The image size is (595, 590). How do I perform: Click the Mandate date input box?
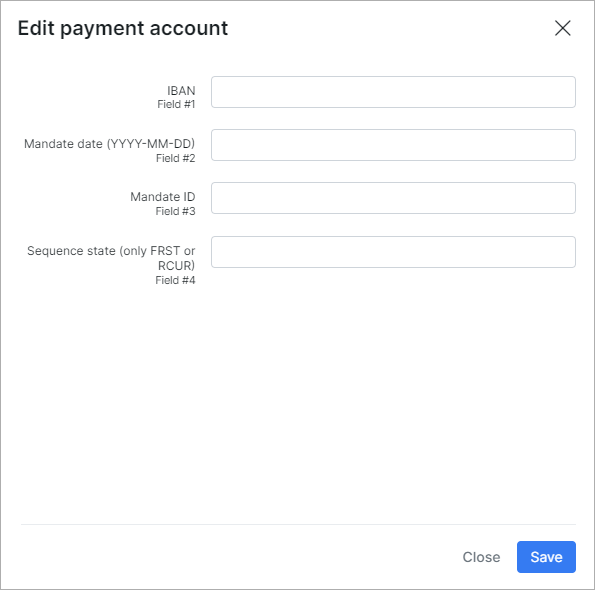[393, 145]
